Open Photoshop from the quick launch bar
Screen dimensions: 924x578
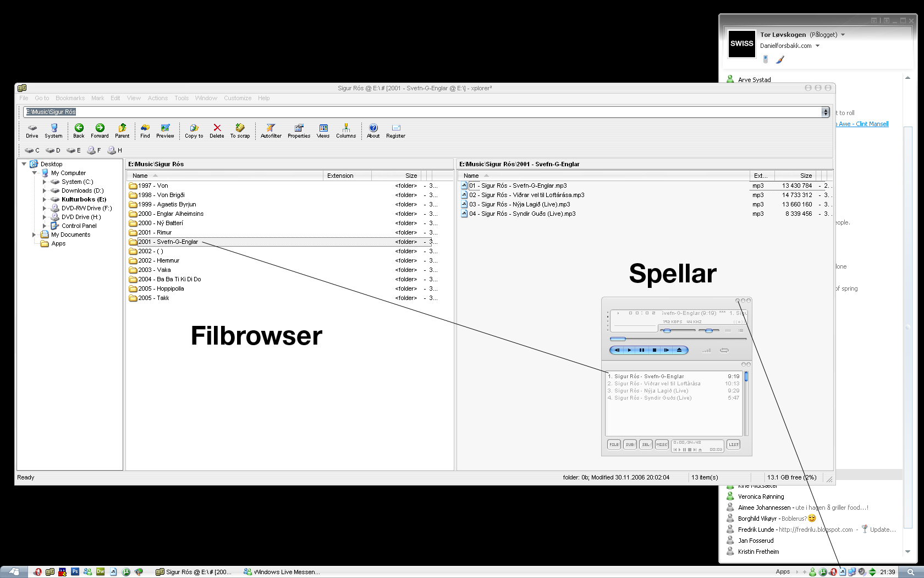pyautogui.click(x=75, y=572)
